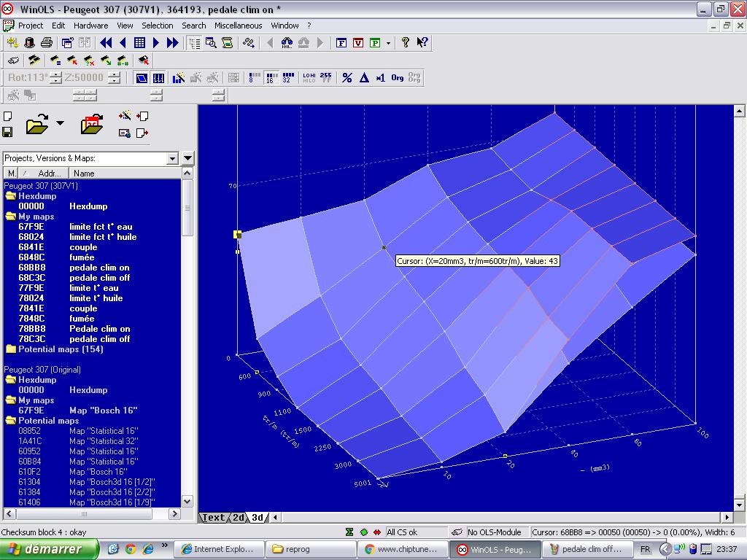This screenshot has width=747, height=560.
Task: Toggle the 32-bit data width button
Action: pos(288,78)
